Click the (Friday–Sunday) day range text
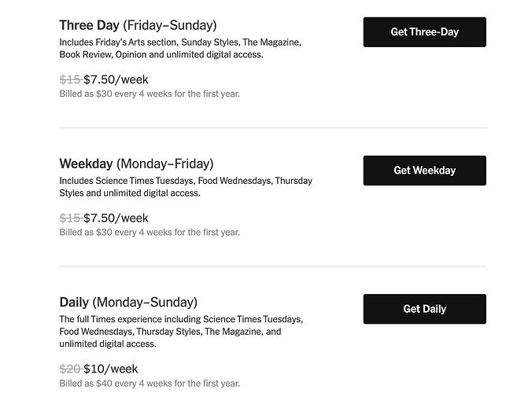Image resolution: width=532 pixels, height=393 pixels. click(169, 25)
